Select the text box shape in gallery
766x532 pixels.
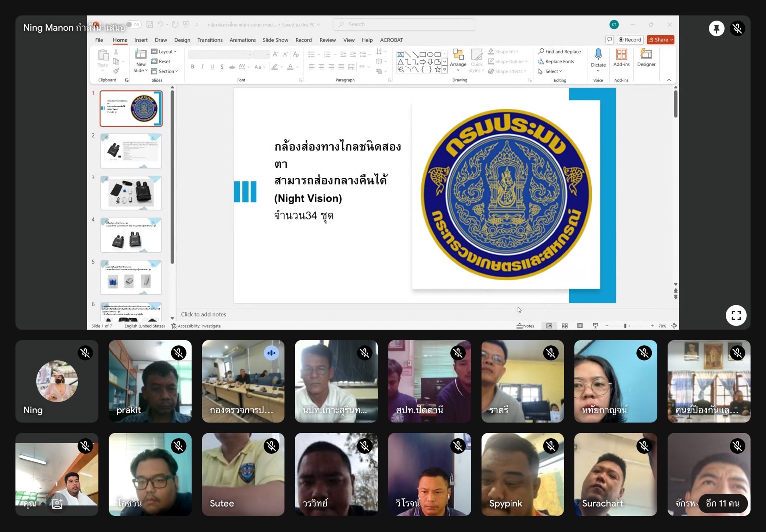[400, 54]
